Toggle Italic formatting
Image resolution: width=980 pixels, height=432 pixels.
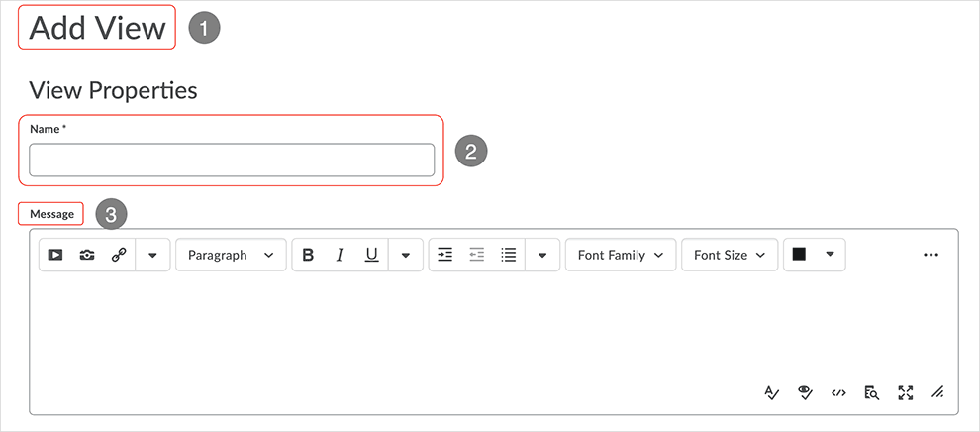coord(340,255)
